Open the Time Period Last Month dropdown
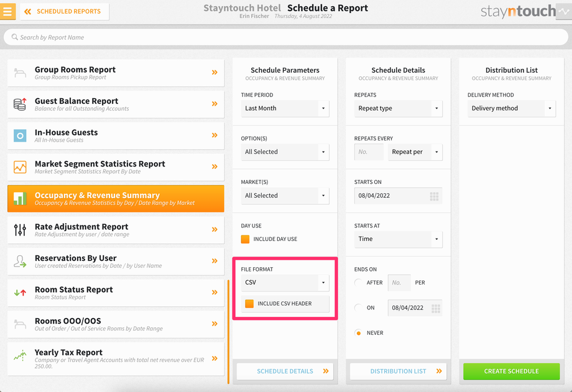This screenshot has height=392, width=572. click(285, 109)
